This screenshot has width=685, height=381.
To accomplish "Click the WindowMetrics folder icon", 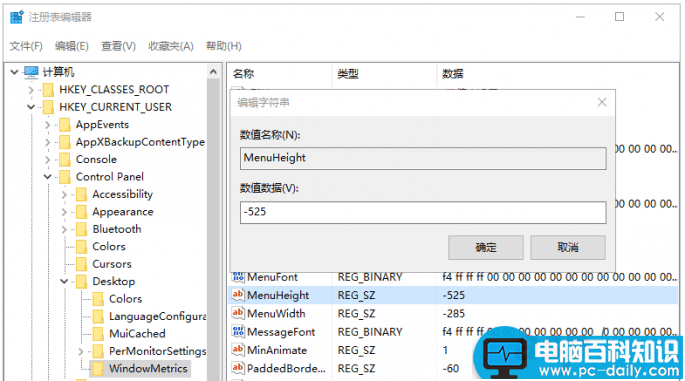I will 98,369.
